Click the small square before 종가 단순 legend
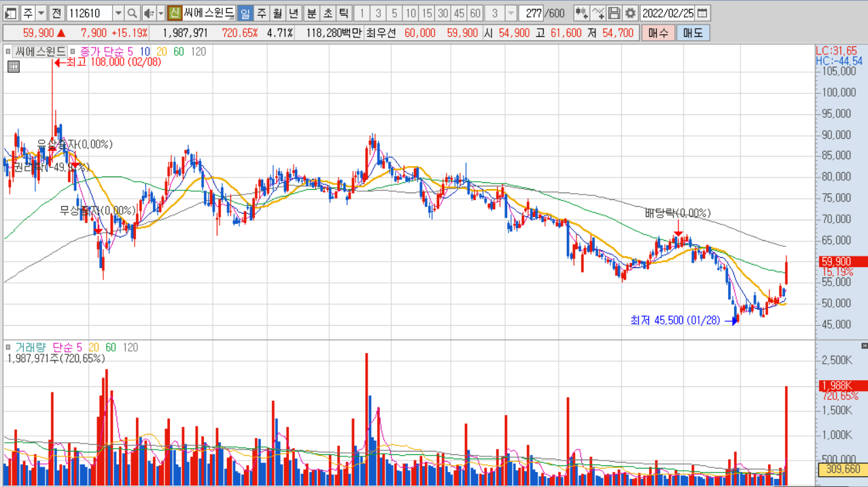 point(73,52)
